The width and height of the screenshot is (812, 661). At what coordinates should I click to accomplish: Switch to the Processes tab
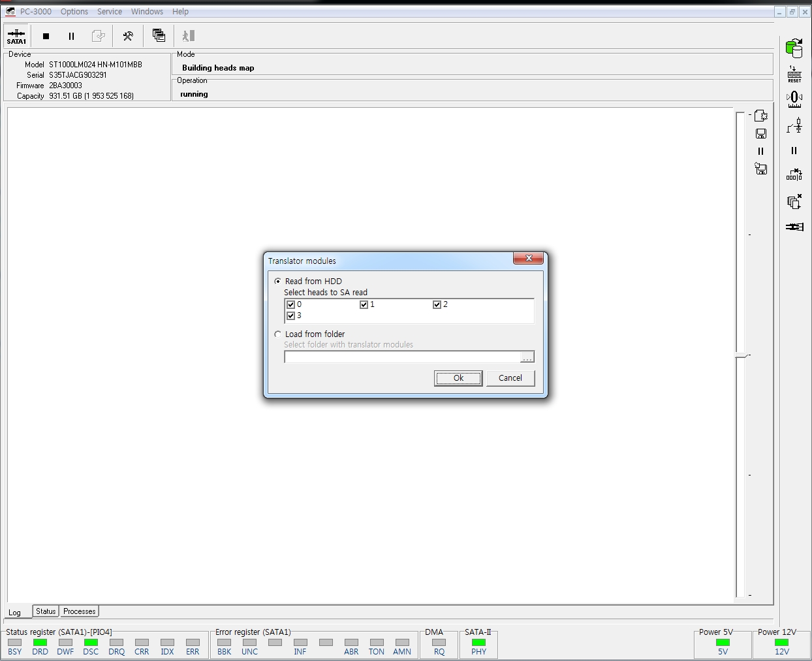80,611
